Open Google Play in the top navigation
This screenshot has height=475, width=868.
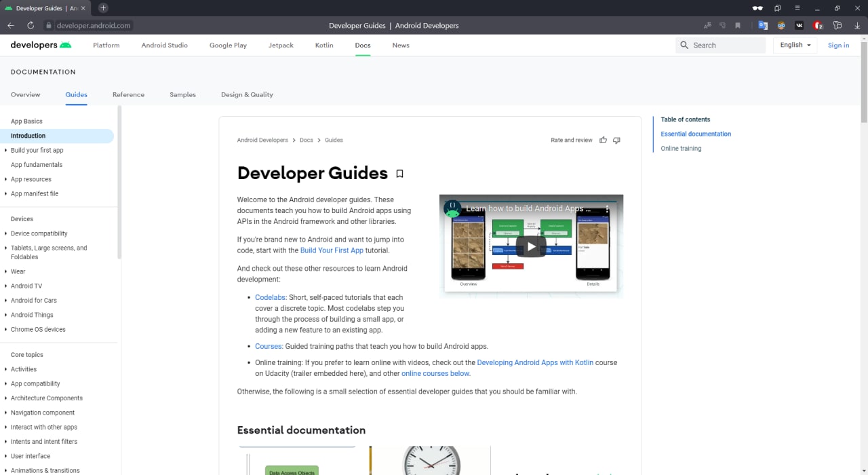(228, 45)
